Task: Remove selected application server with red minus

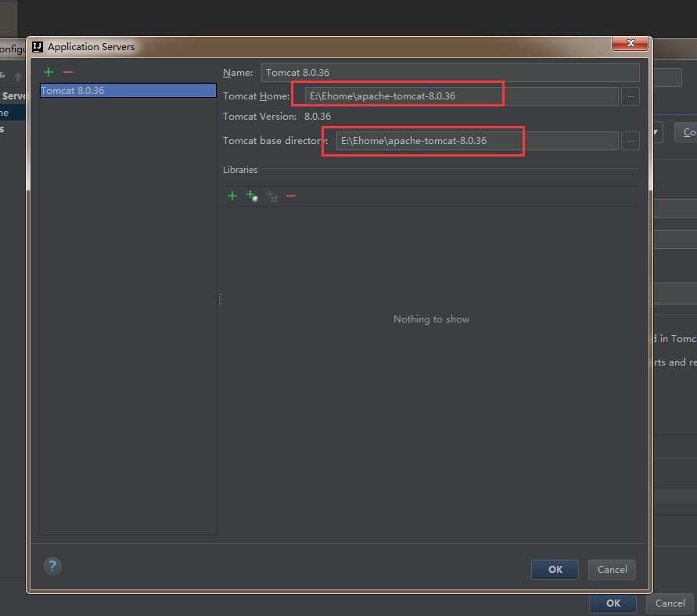Action: (x=68, y=71)
